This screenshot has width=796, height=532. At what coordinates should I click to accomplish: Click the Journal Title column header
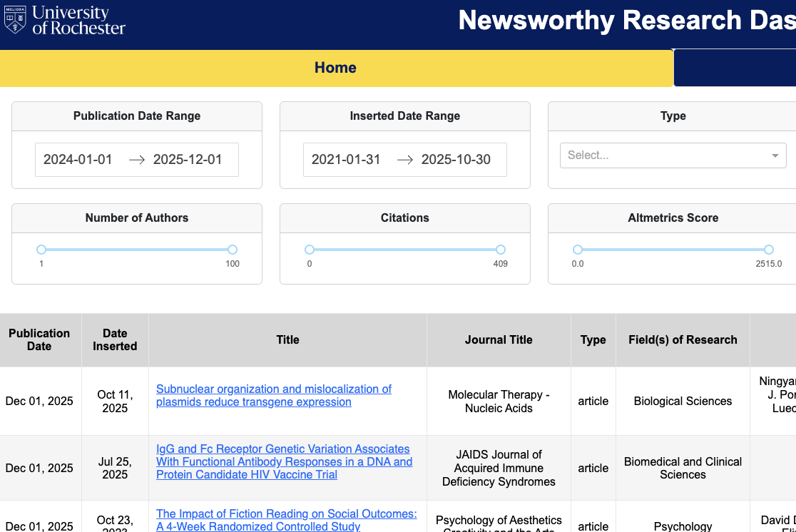(x=499, y=339)
